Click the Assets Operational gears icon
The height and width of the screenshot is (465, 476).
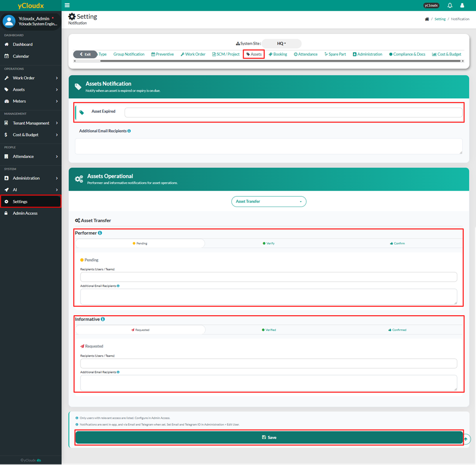pos(79,179)
